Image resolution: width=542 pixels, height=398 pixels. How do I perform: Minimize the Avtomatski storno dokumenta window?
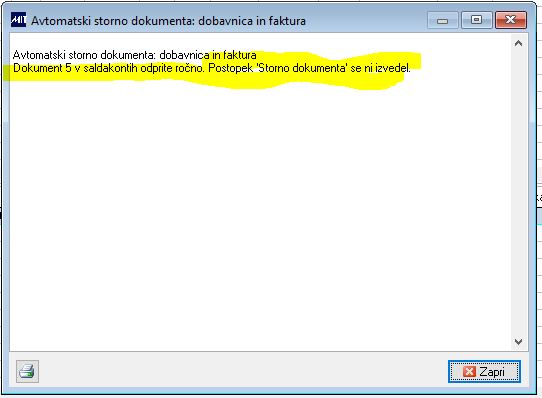pos(442,20)
